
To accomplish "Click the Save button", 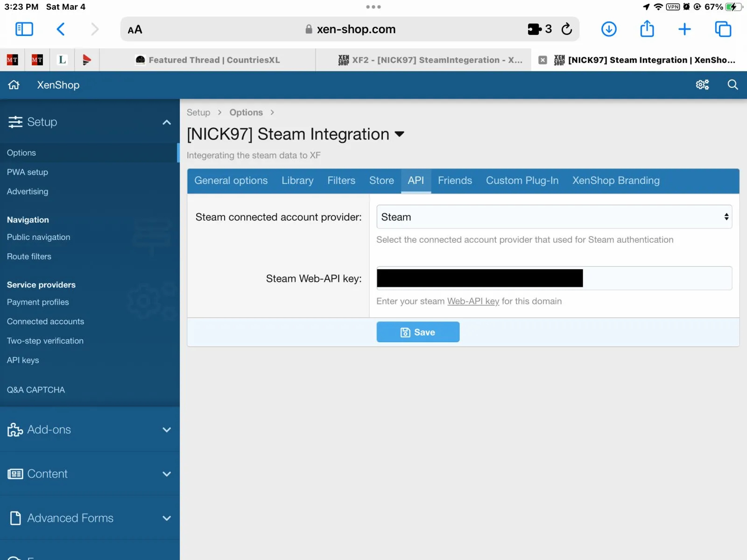I will coord(418,332).
